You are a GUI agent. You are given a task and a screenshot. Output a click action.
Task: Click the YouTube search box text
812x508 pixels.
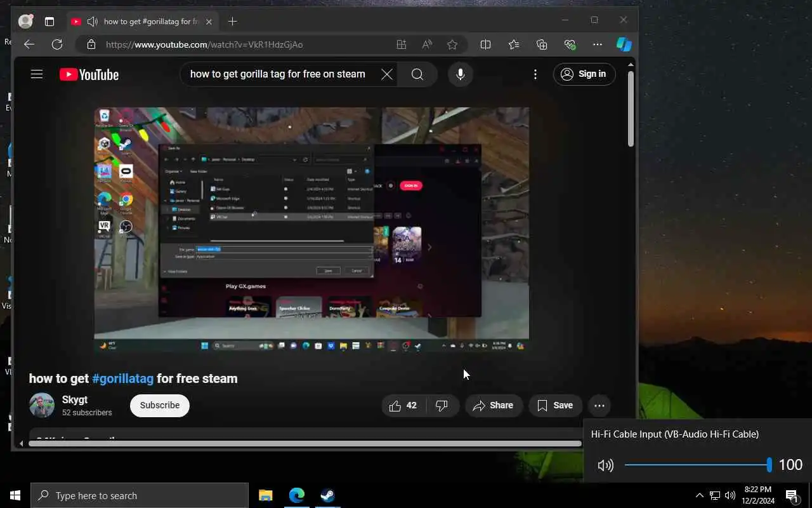coord(278,74)
